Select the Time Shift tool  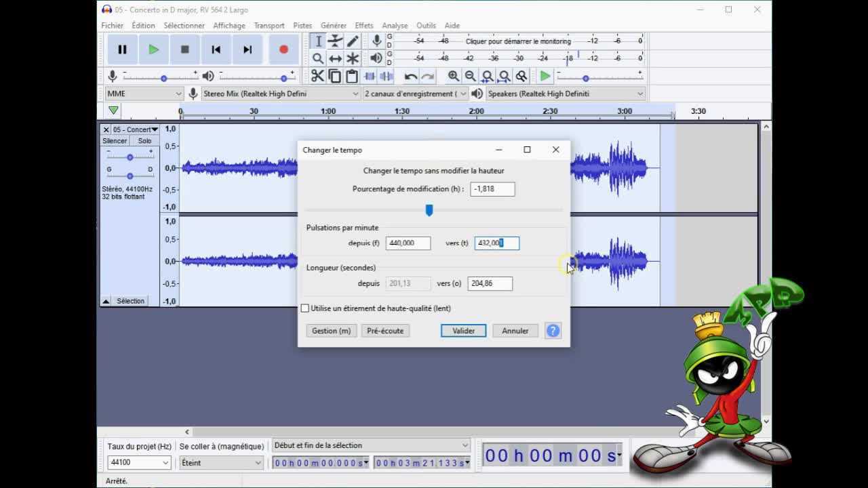(335, 58)
